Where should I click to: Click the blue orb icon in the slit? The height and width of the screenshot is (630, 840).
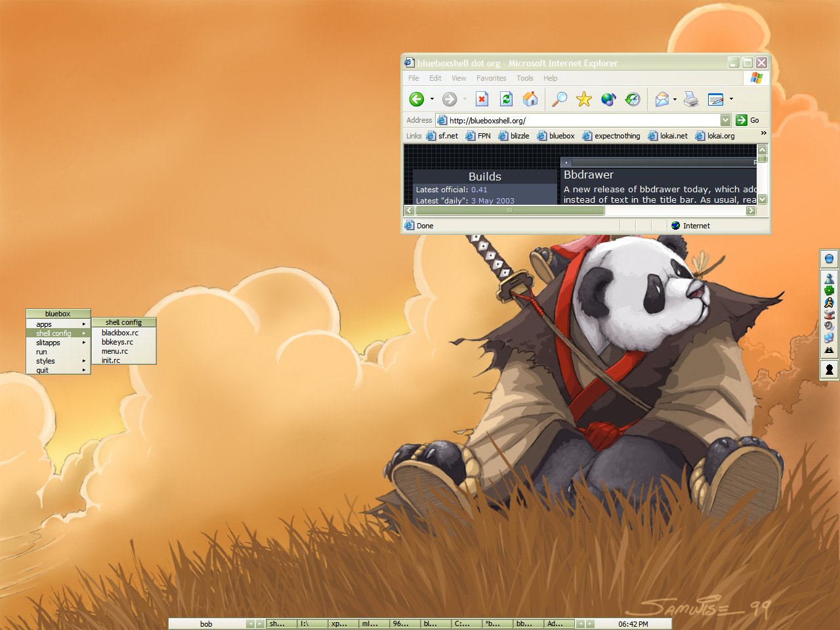829,259
